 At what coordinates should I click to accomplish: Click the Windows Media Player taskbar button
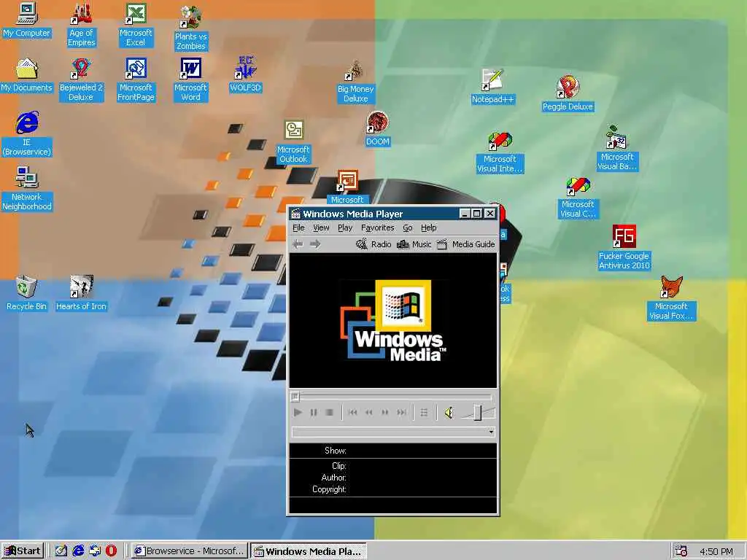(x=309, y=551)
